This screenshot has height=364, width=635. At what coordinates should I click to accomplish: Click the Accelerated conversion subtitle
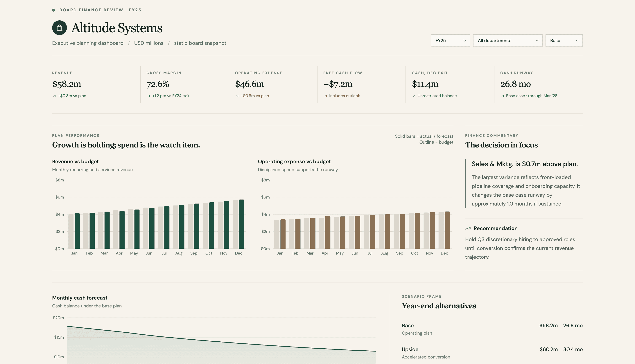tap(426, 357)
